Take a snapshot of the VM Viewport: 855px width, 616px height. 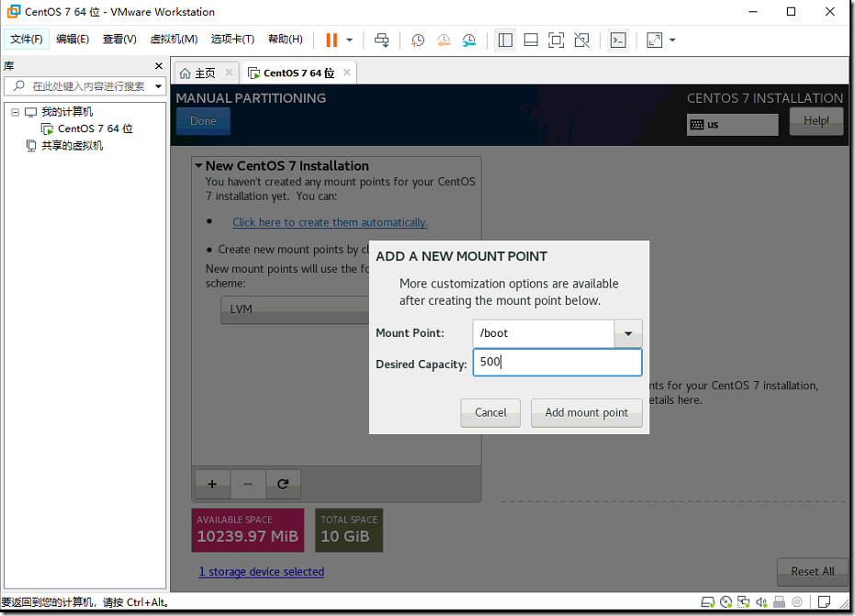point(418,39)
